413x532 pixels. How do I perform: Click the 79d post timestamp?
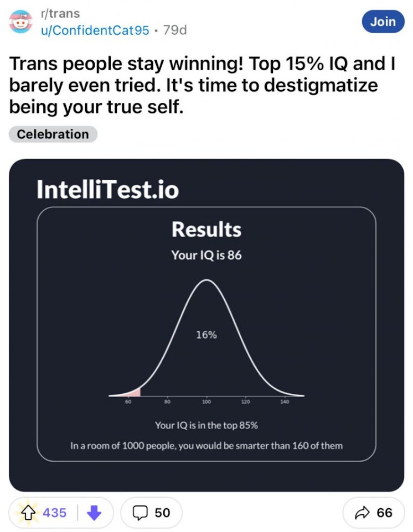point(175,30)
